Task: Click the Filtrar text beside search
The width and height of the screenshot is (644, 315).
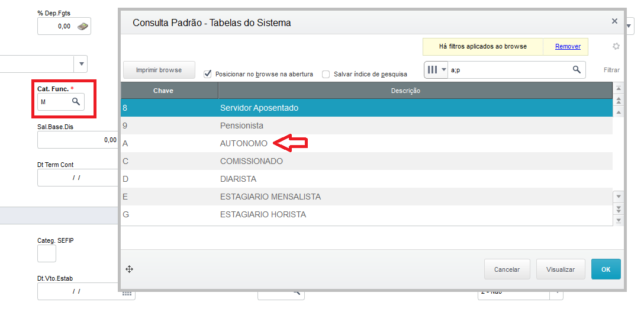Action: pyautogui.click(x=611, y=70)
